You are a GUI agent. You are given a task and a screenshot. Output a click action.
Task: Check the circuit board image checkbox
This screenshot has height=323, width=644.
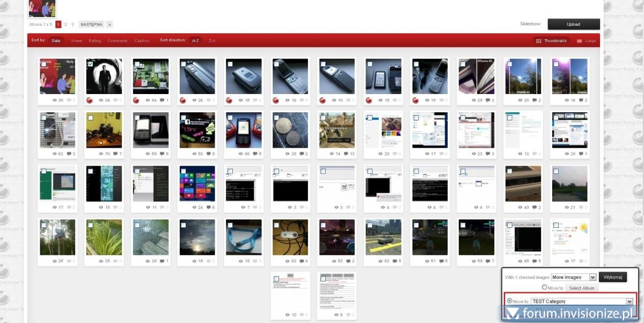137,64
